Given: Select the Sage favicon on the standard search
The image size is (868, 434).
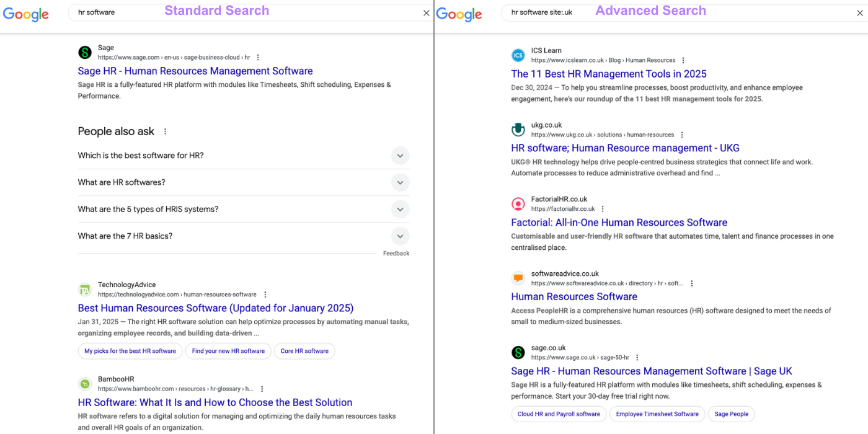Looking at the screenshot, I should click(85, 52).
